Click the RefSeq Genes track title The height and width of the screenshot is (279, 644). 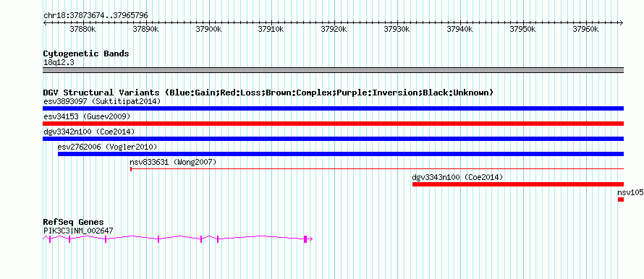73,223
